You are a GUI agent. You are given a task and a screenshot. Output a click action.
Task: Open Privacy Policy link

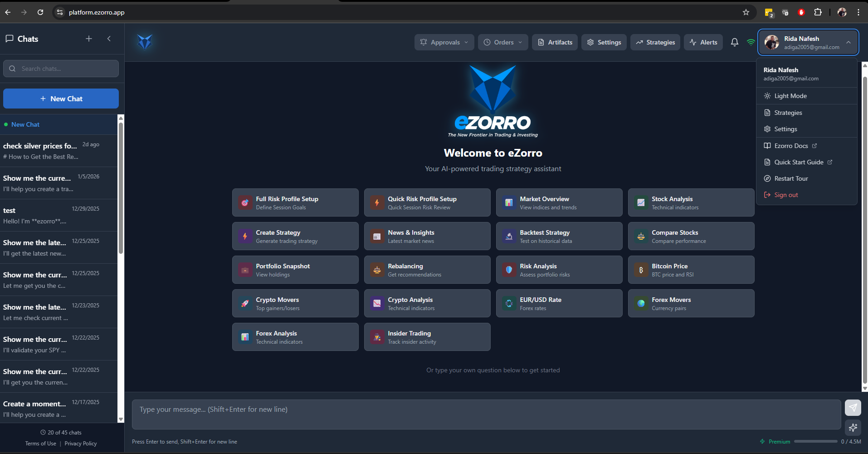tap(81, 444)
